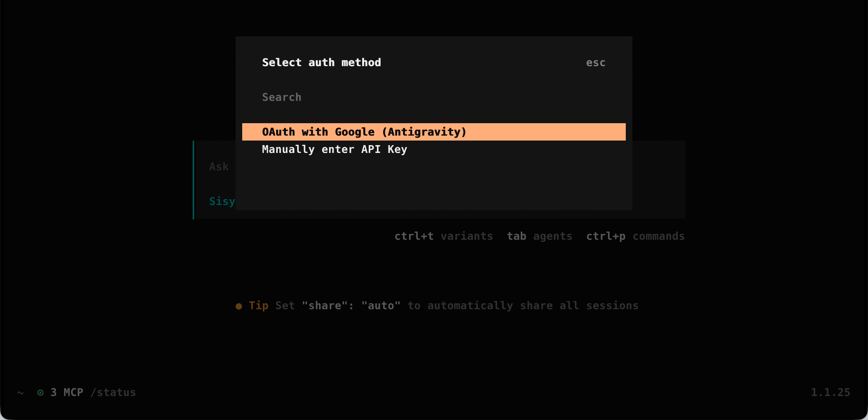Click the teal prompt border bar
The width and height of the screenshot is (868, 420).
pos(193,180)
